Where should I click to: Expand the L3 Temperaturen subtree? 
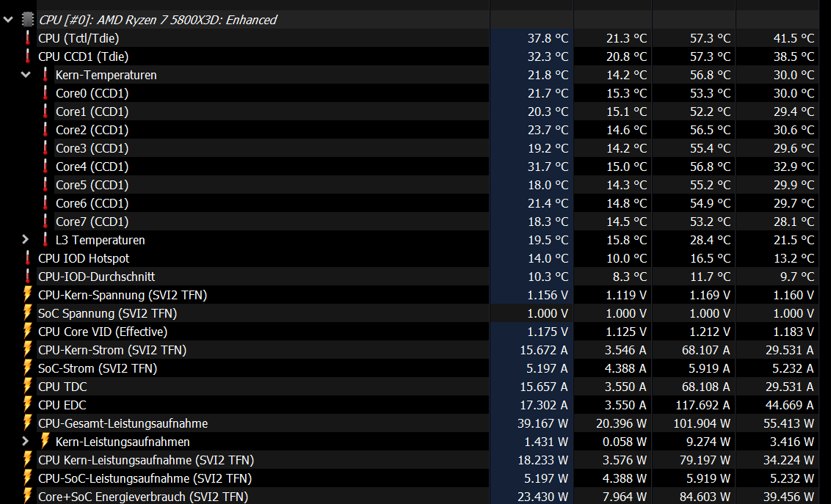(x=26, y=240)
